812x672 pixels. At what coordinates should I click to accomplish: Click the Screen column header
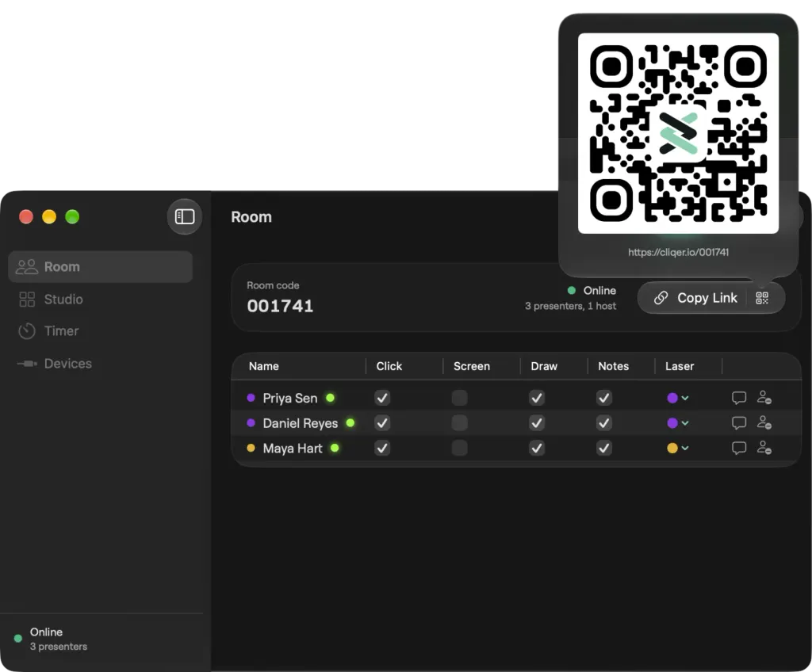pos(471,366)
